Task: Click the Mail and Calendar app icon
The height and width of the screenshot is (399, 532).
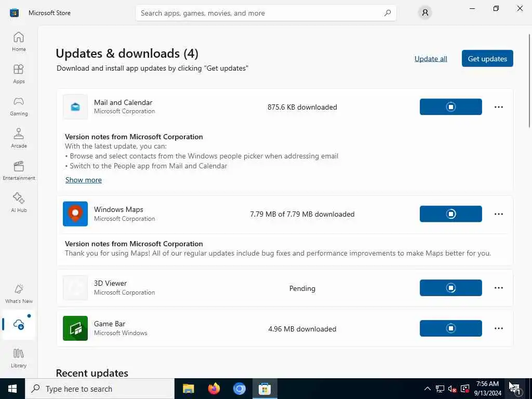Action: 75,107
